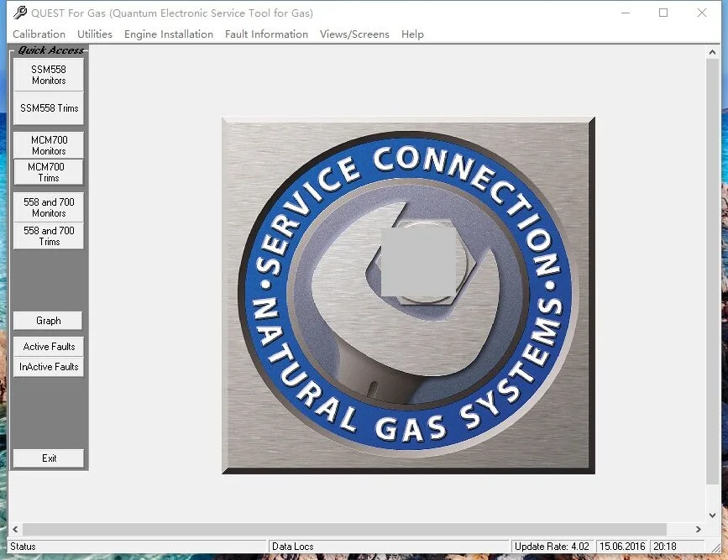Click the horizontal scrollbar right arrow

tap(698, 530)
